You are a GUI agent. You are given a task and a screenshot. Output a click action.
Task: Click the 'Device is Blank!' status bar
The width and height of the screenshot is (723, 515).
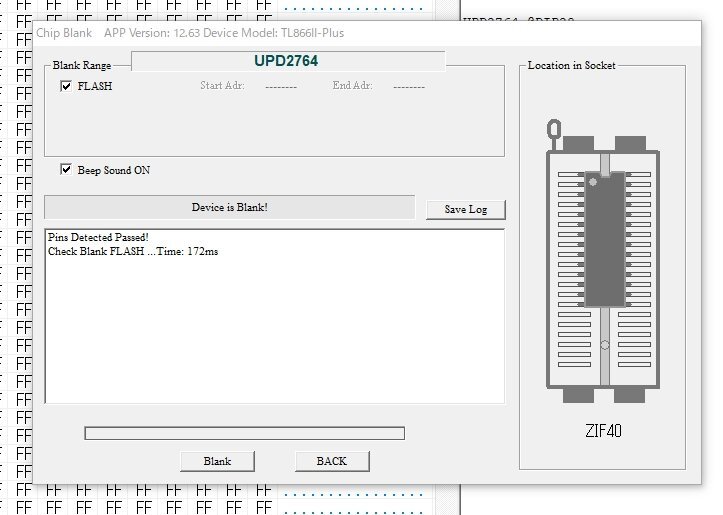(x=230, y=207)
